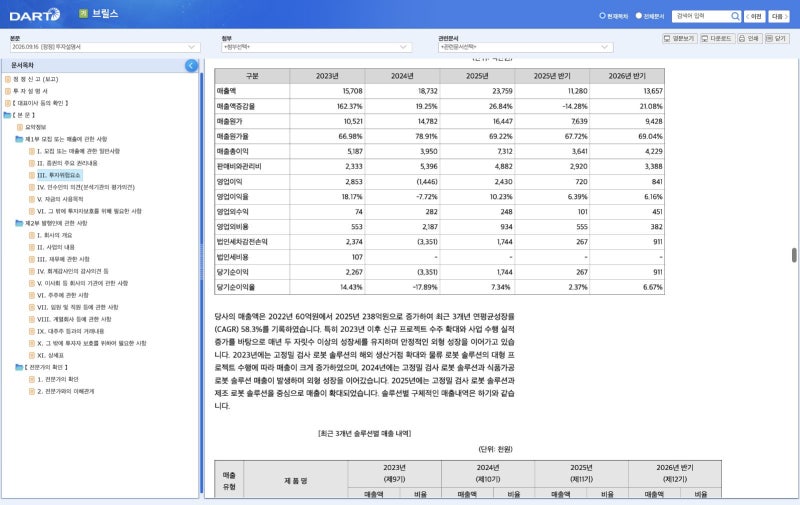Click the DART logo
The width and height of the screenshot is (800, 505).
point(35,15)
